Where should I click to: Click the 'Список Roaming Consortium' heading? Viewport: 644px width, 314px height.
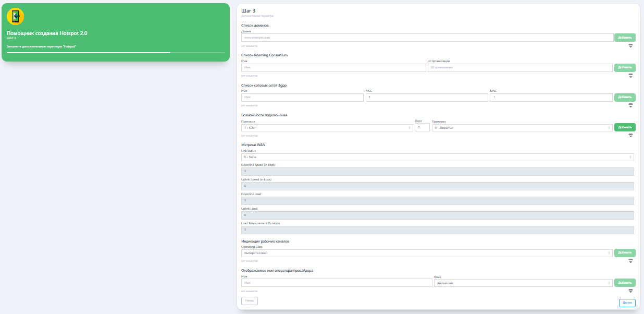pos(265,55)
